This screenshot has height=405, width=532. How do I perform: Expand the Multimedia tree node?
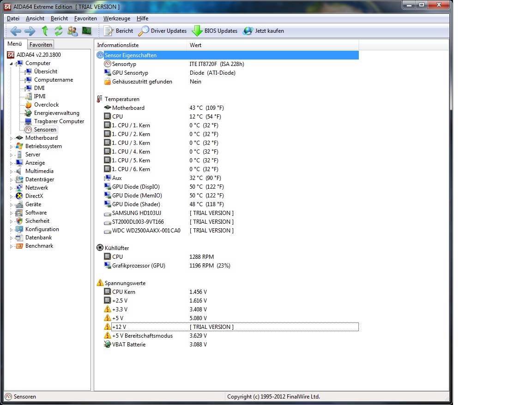(x=11, y=172)
